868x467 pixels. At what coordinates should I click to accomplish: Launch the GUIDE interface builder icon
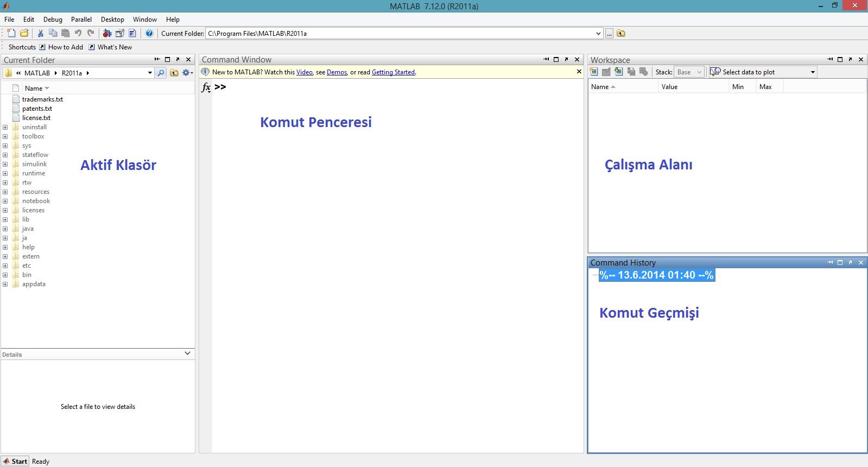[119, 33]
